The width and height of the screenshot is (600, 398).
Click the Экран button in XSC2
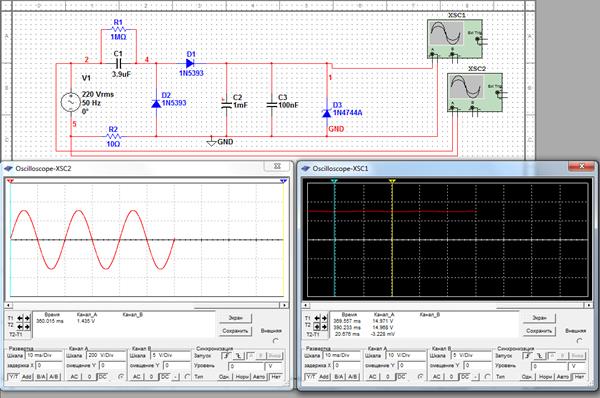pyautogui.click(x=235, y=318)
